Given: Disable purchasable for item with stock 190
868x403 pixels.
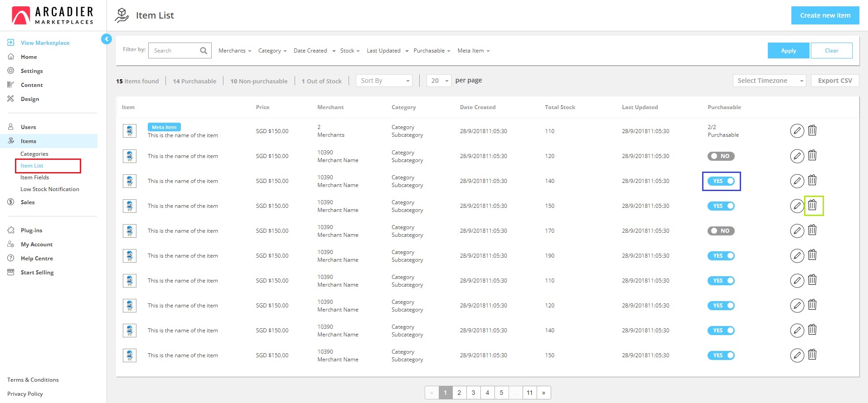Looking at the screenshot, I should pyautogui.click(x=721, y=256).
